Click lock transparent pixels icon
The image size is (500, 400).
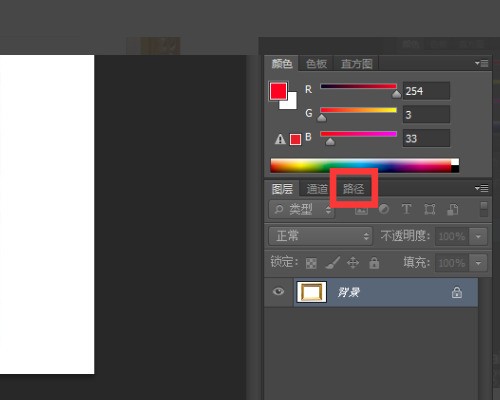coord(311,263)
